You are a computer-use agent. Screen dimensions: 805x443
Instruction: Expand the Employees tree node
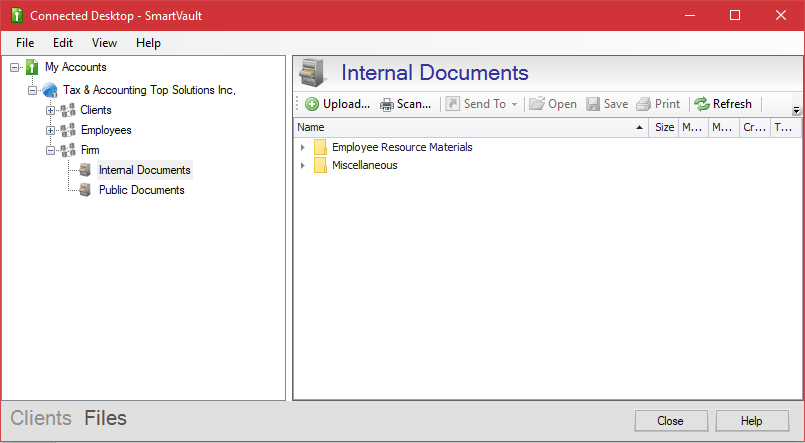coord(50,130)
